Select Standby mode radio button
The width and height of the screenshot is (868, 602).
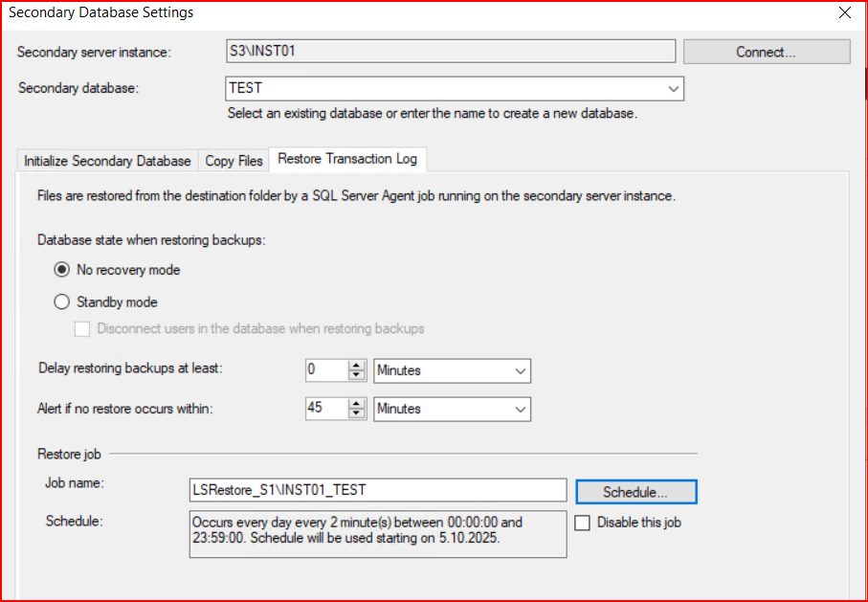(62, 302)
